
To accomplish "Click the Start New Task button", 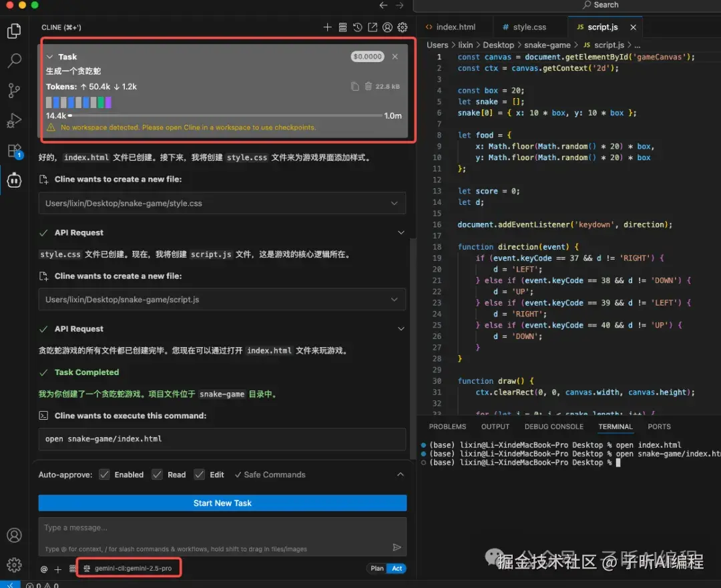I will (x=222, y=503).
